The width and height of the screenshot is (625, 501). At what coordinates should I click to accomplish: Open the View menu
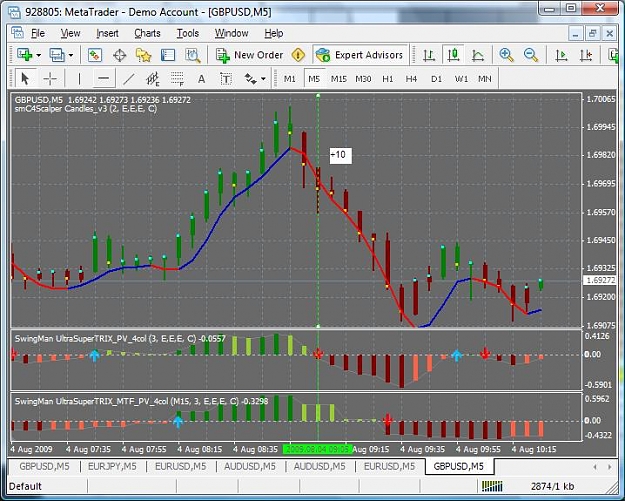(x=71, y=33)
